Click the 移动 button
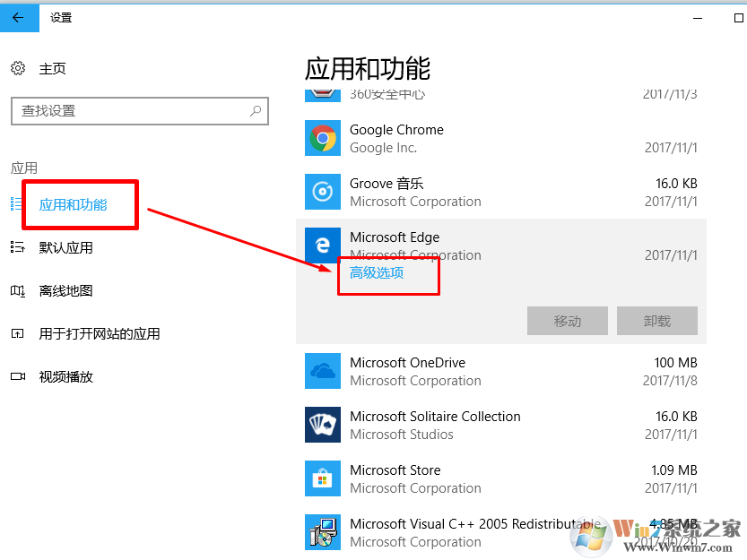 pos(568,321)
